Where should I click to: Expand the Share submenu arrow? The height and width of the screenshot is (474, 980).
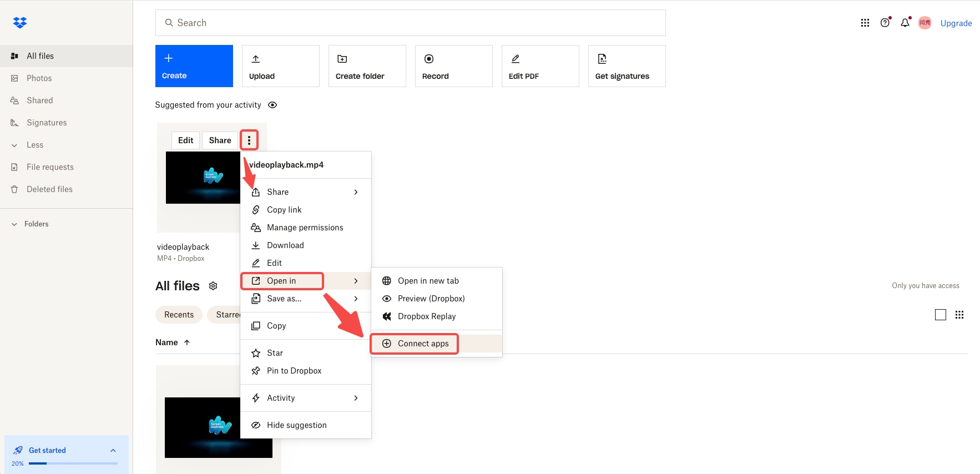point(356,192)
